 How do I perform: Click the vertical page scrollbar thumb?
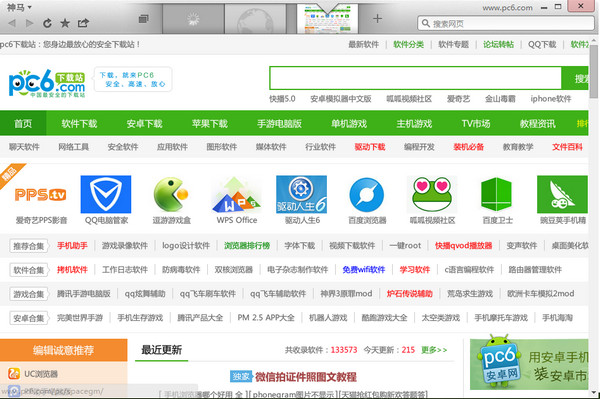coord(593,71)
